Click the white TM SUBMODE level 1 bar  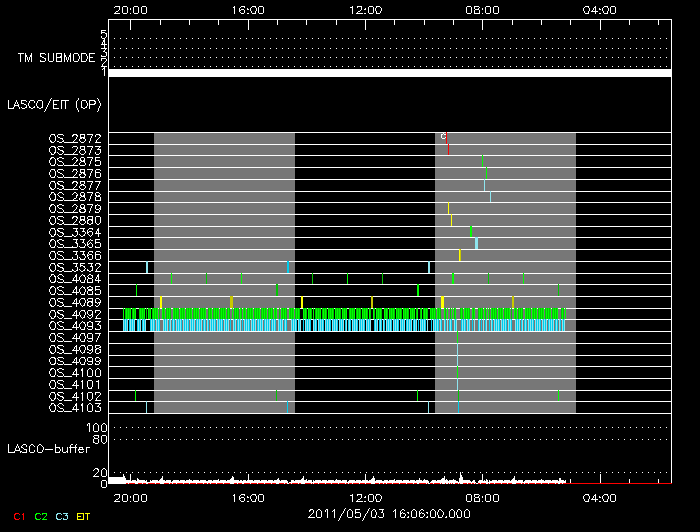(x=390, y=73)
